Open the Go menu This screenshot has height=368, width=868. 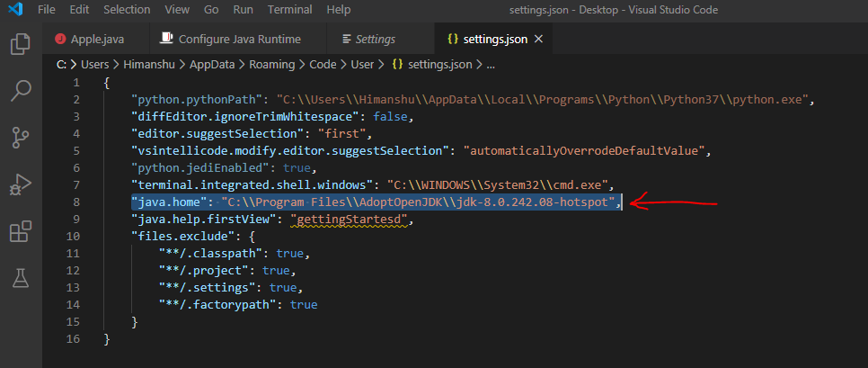[x=211, y=9]
